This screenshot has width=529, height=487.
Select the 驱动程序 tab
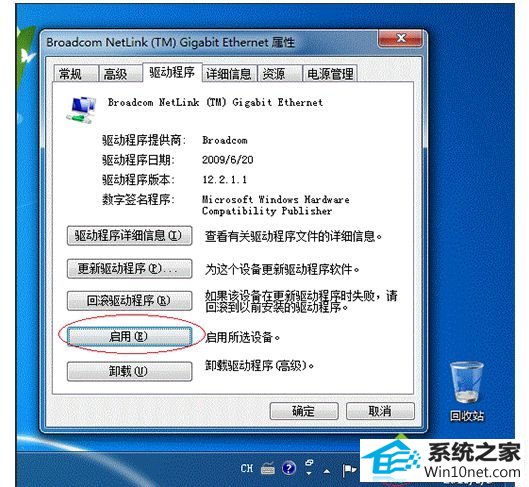(172, 72)
